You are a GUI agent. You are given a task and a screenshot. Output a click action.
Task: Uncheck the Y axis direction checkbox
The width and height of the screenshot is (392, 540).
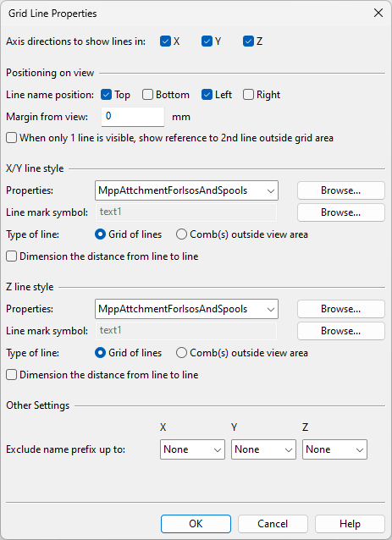pyautogui.click(x=207, y=41)
